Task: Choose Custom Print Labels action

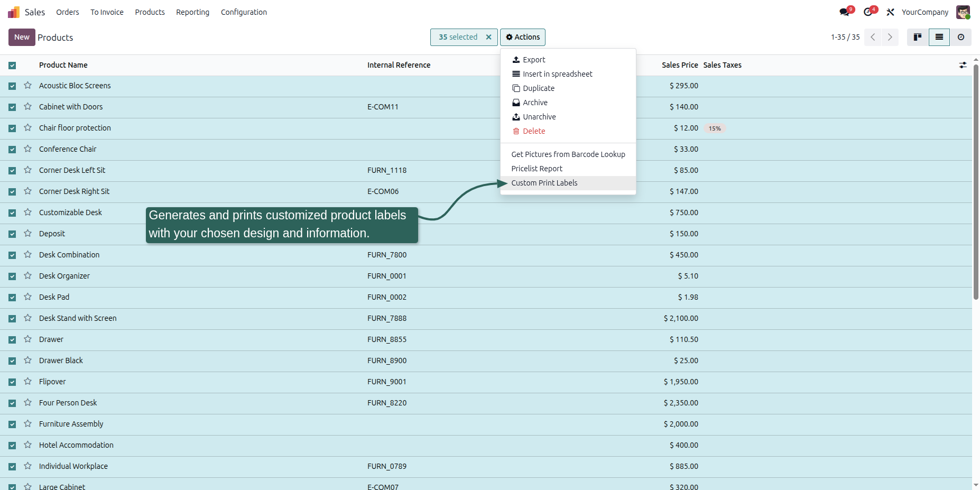Action: pyautogui.click(x=544, y=183)
